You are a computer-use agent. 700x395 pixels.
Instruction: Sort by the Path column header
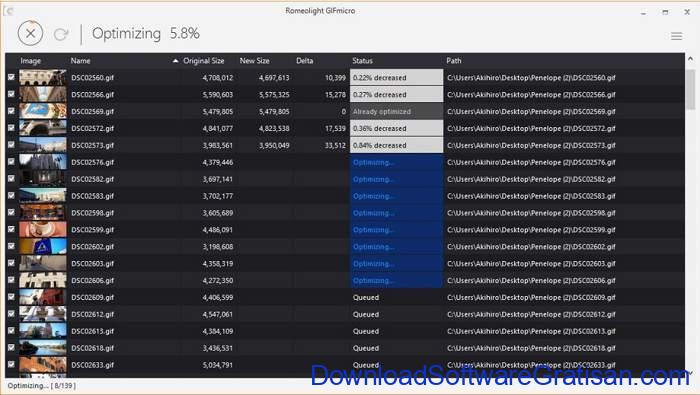pos(454,61)
